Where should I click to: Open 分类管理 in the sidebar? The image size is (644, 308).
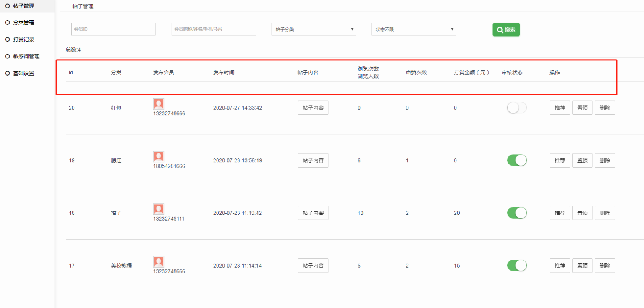click(x=23, y=23)
